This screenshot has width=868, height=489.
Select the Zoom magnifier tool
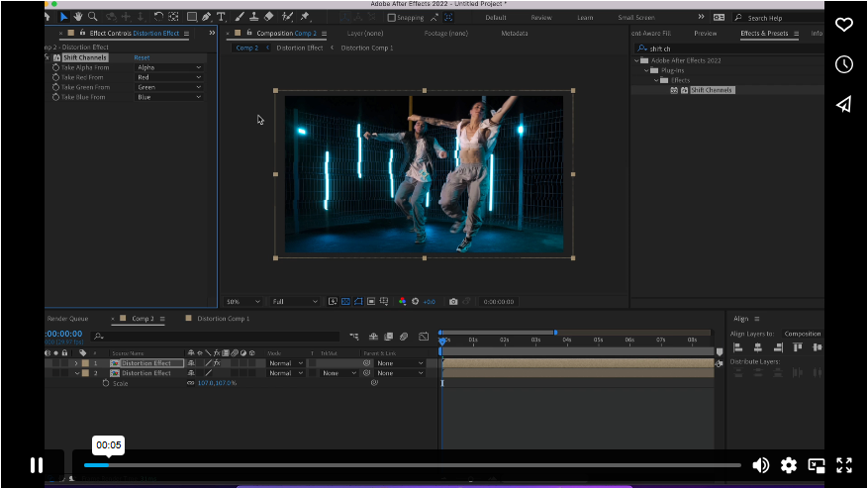(x=92, y=17)
